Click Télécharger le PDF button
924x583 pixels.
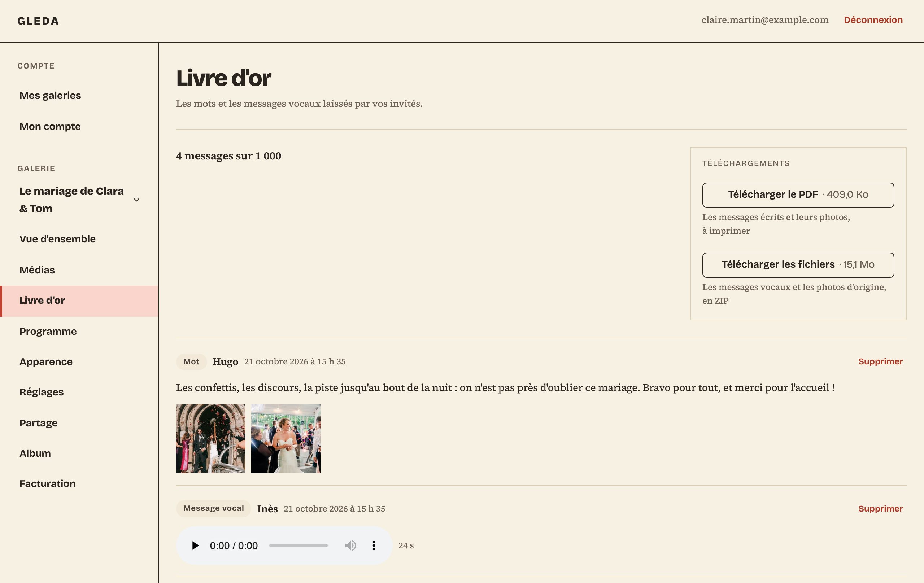(798, 195)
